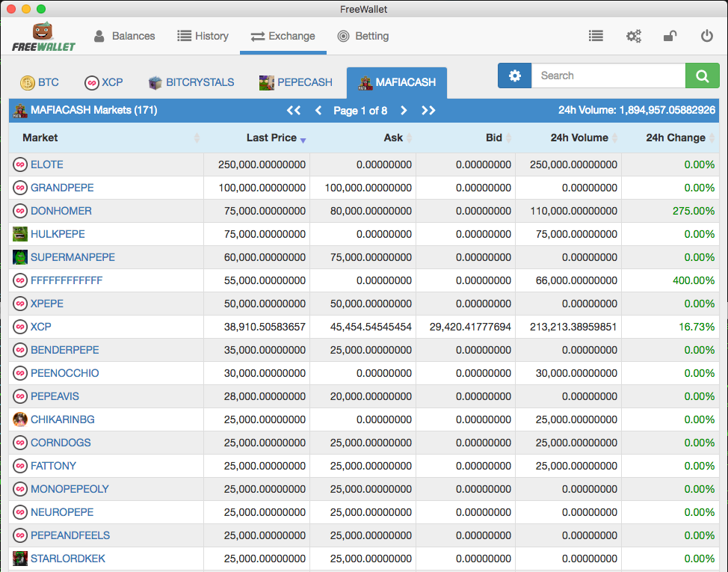The image size is (728, 572).
Task: Click the ELOTE row asset icon
Action: point(20,164)
